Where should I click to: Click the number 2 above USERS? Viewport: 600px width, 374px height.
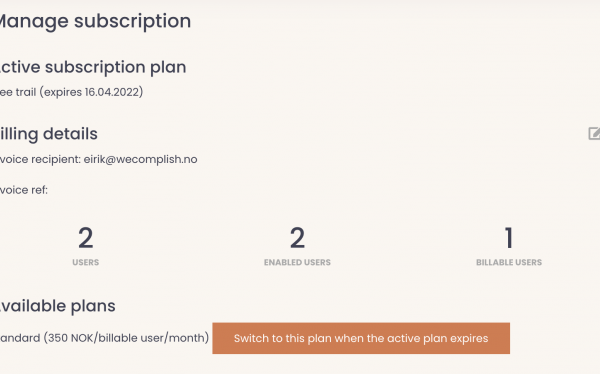pyautogui.click(x=86, y=238)
